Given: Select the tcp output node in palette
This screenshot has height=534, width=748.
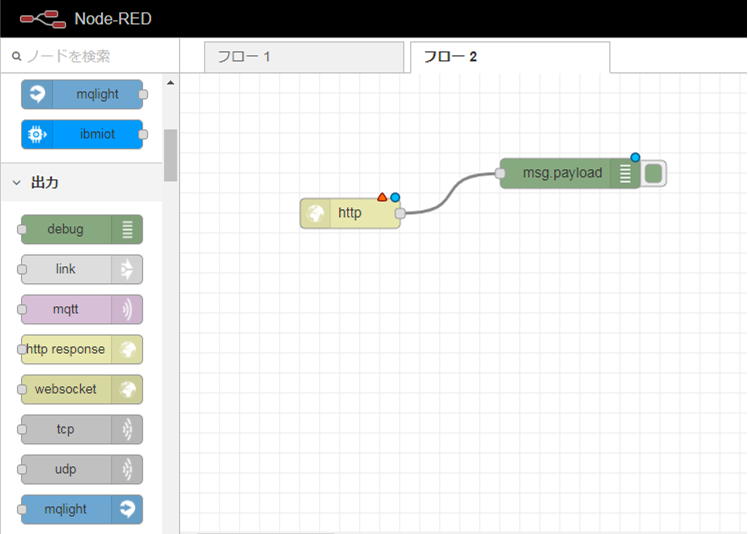Looking at the screenshot, I should coord(82,429).
